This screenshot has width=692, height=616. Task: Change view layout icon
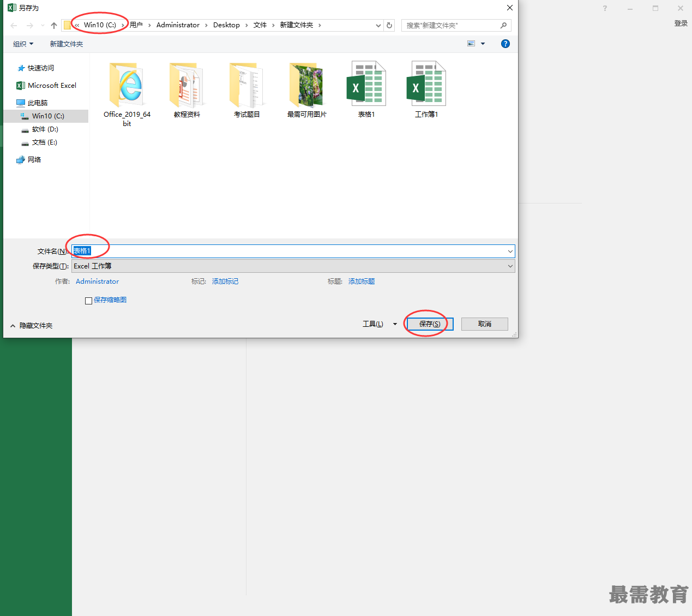point(471,44)
